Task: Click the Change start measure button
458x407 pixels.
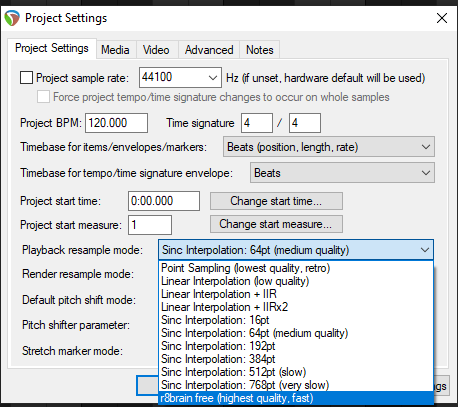Action: [x=276, y=224]
